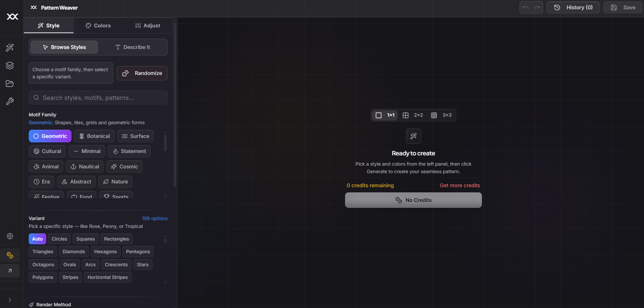
Task: Click the external arrow icon in sidebar
Action: 10,271
